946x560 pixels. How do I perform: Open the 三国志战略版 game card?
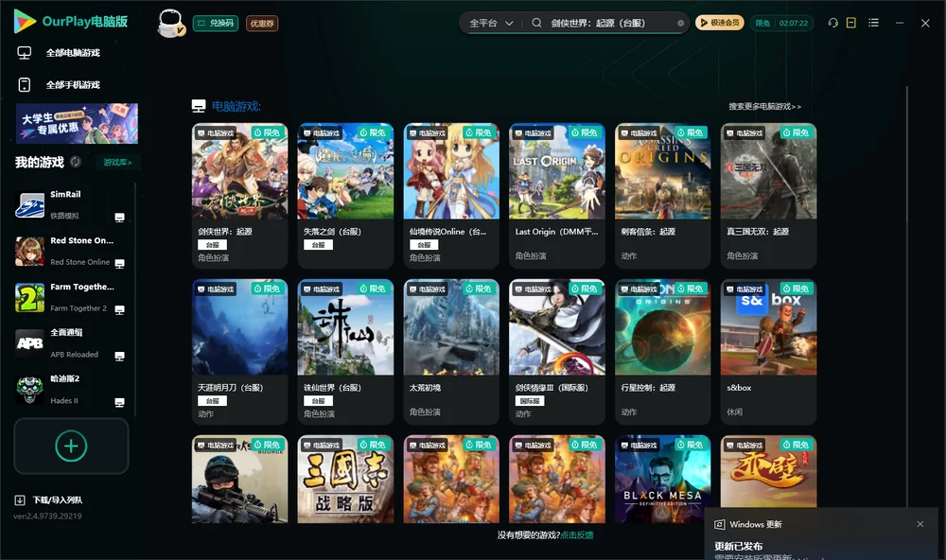345,480
